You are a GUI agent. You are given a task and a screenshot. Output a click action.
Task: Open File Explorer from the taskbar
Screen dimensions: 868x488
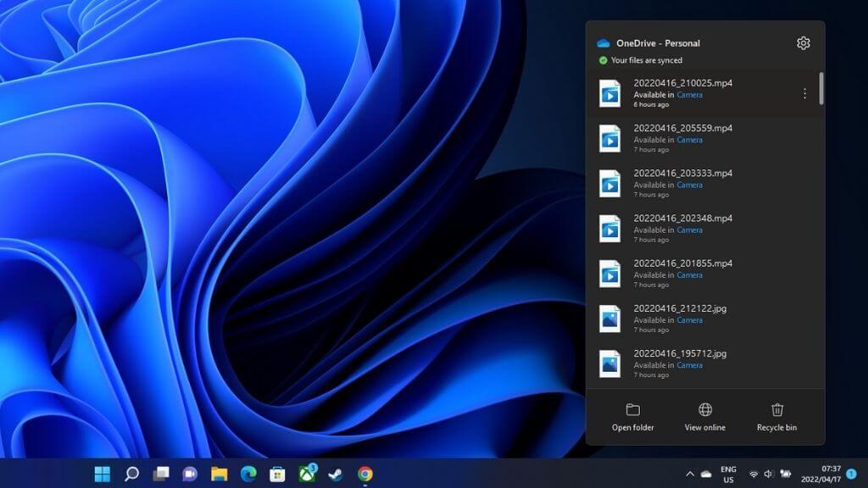tap(219, 474)
